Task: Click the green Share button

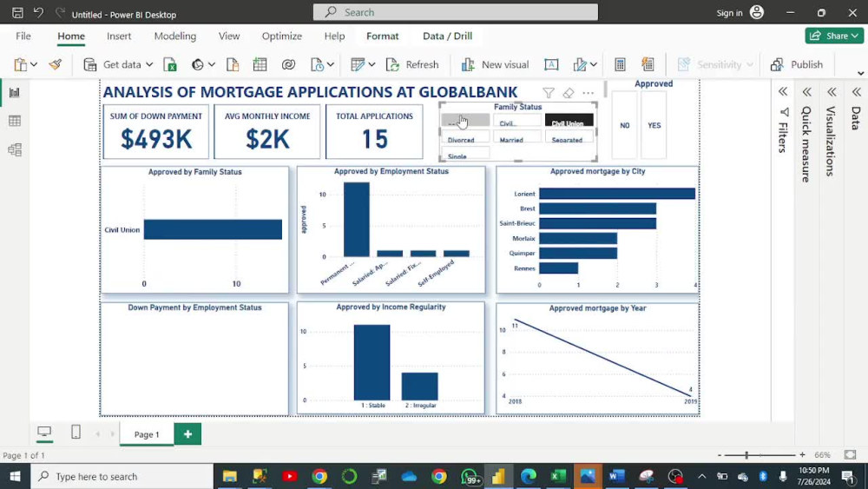Action: [834, 36]
